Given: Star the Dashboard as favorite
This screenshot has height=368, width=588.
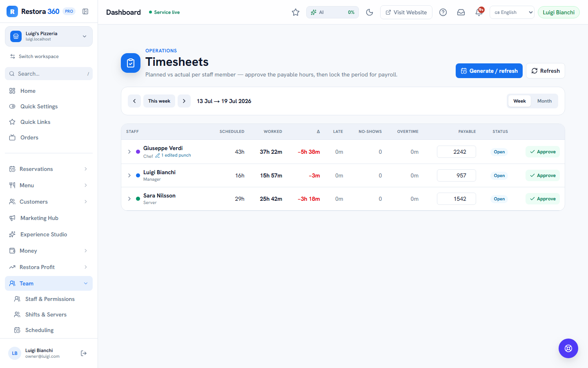Looking at the screenshot, I should coord(296,12).
